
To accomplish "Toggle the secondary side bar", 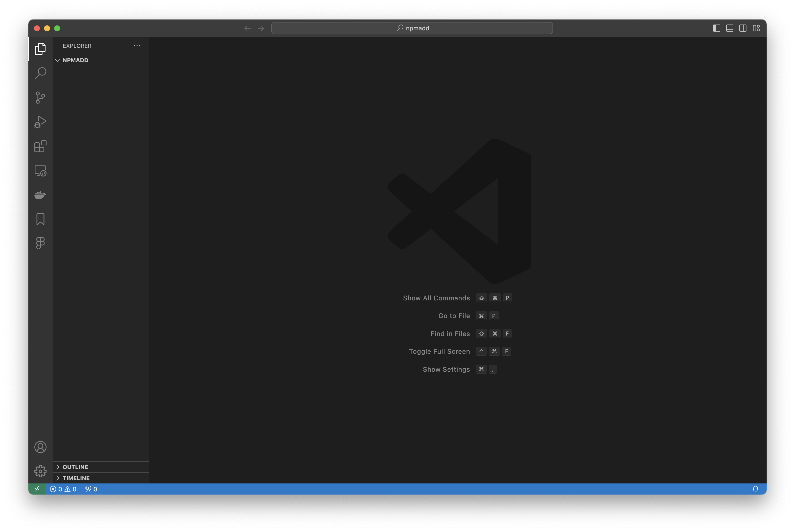I will click(743, 28).
